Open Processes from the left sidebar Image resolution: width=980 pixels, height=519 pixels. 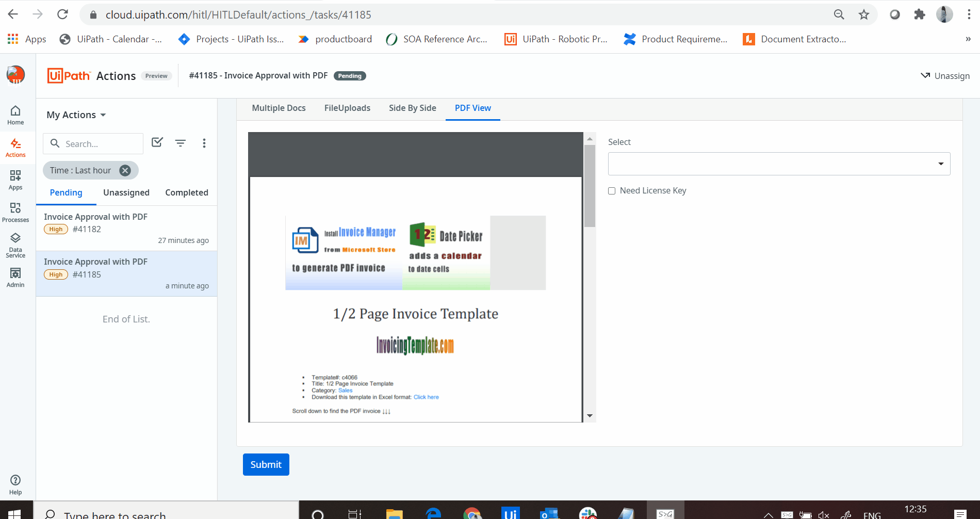[x=15, y=212]
